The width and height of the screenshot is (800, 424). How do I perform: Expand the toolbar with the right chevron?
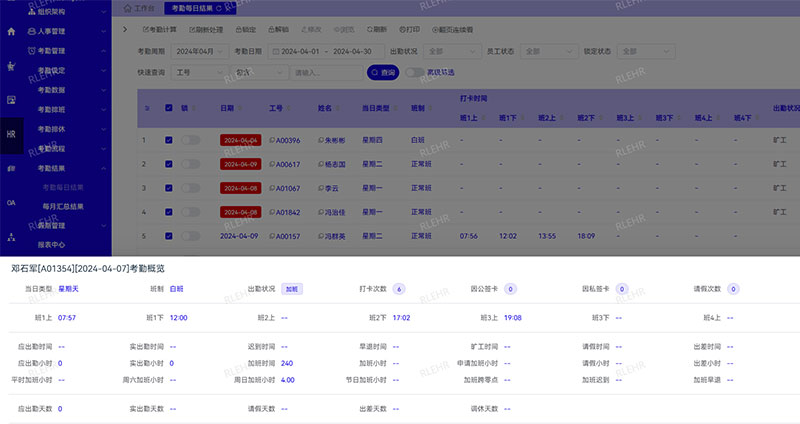click(x=125, y=30)
